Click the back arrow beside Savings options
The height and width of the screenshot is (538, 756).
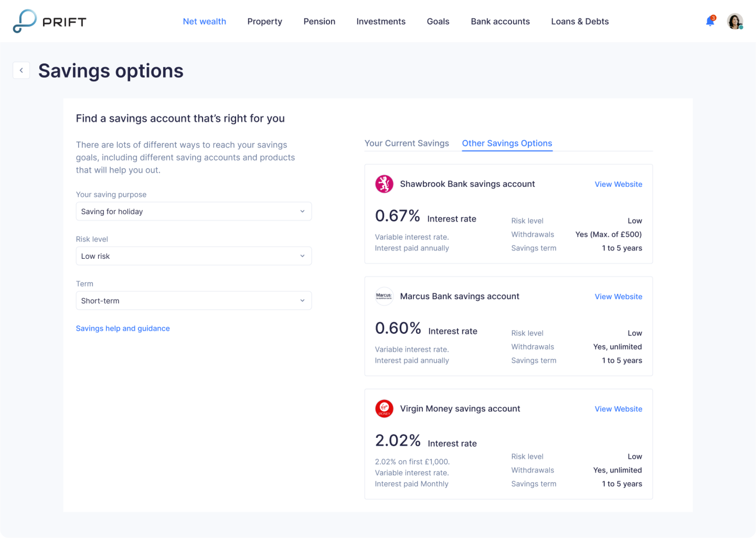point(21,70)
